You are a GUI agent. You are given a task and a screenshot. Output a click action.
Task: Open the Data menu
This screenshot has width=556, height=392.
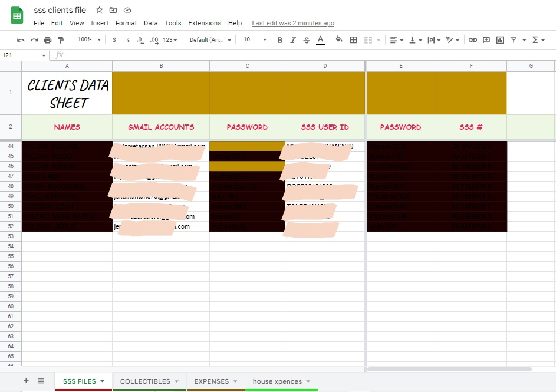[x=151, y=23]
